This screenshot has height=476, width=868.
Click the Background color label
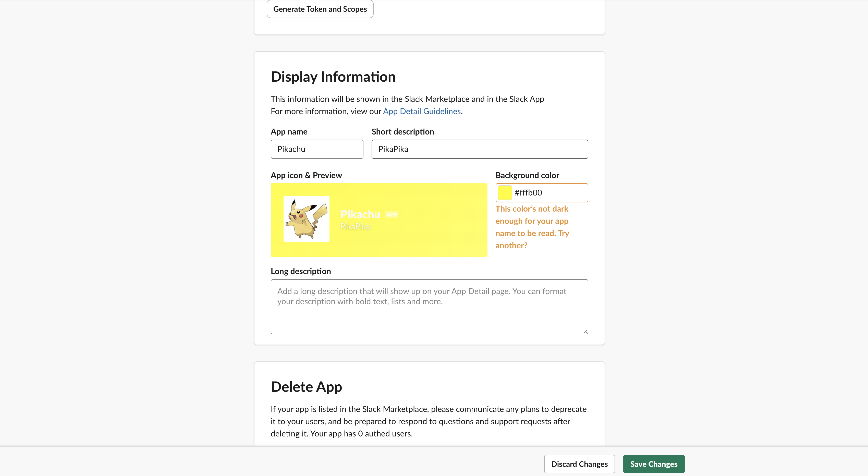(527, 175)
